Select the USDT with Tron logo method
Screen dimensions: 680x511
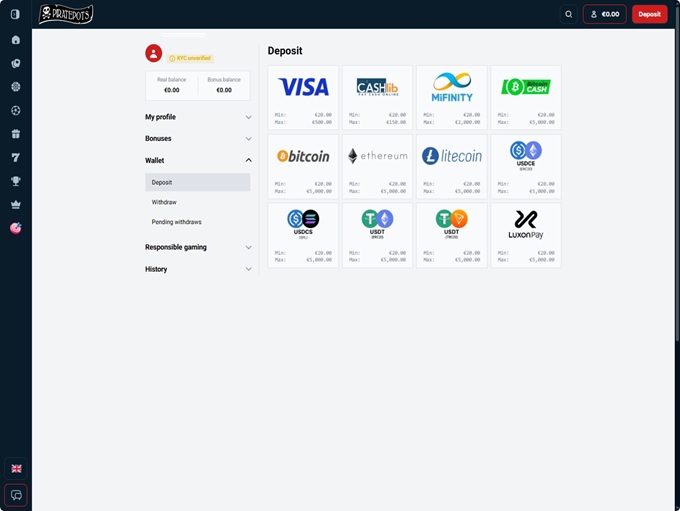pyautogui.click(x=451, y=236)
